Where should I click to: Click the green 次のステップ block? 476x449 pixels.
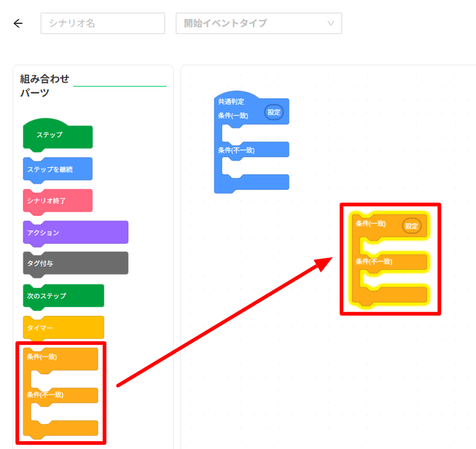63,296
